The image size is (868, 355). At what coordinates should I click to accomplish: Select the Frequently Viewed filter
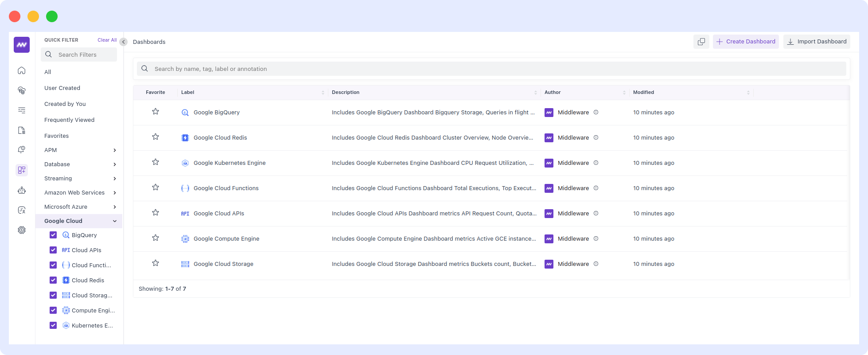click(69, 120)
